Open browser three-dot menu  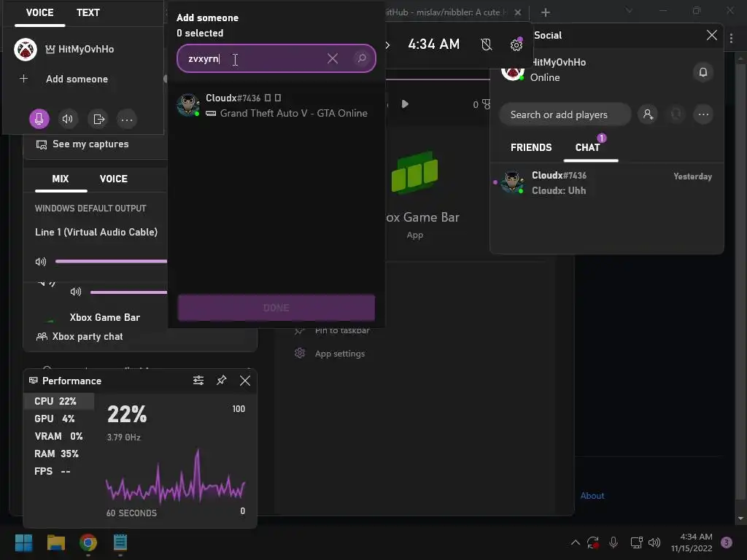point(731,39)
